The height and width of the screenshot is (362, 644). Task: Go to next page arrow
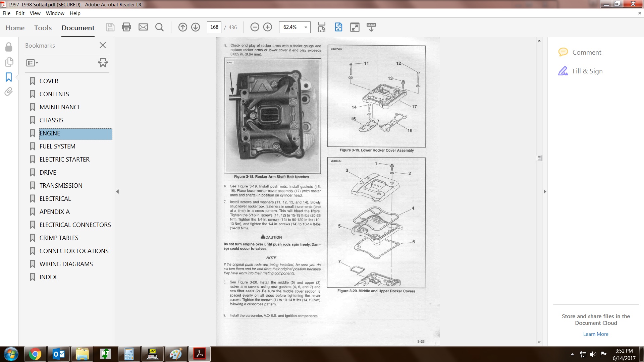click(x=196, y=27)
